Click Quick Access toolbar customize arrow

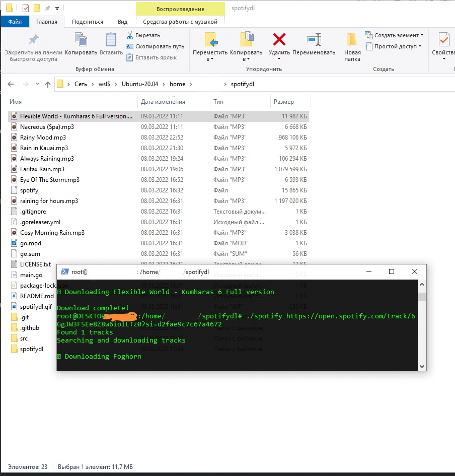pyautogui.click(x=57, y=9)
